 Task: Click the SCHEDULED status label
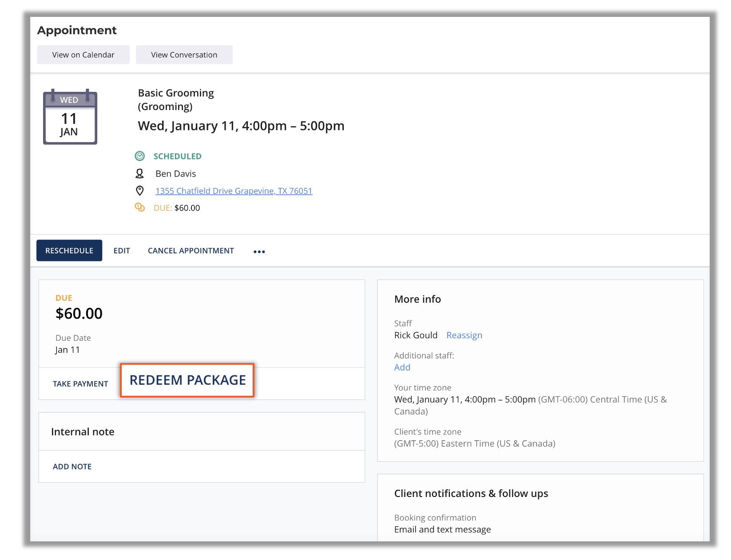pyautogui.click(x=178, y=156)
